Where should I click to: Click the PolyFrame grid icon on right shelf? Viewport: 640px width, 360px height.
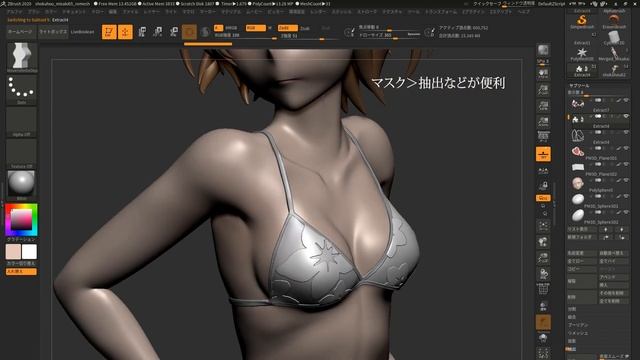coord(543,290)
